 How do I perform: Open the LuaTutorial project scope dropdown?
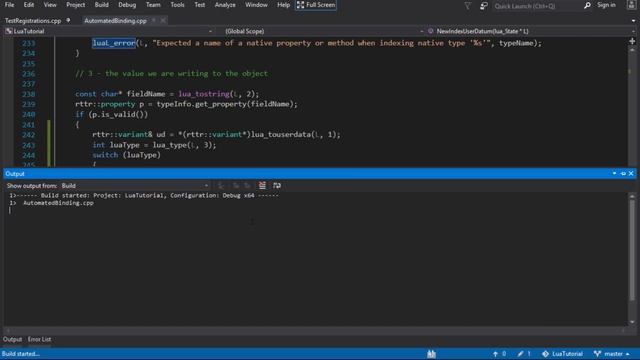(x=109, y=31)
